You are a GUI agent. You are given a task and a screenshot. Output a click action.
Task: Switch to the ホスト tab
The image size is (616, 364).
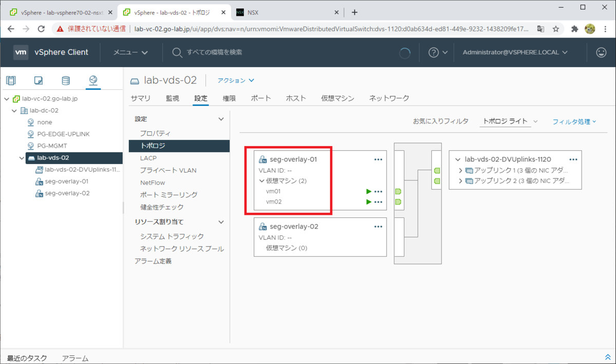pos(296,98)
